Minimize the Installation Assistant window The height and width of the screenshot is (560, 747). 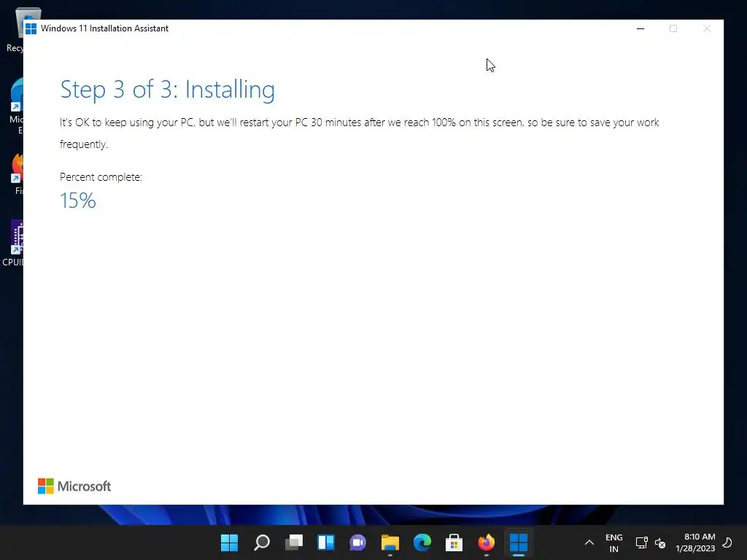click(x=640, y=28)
